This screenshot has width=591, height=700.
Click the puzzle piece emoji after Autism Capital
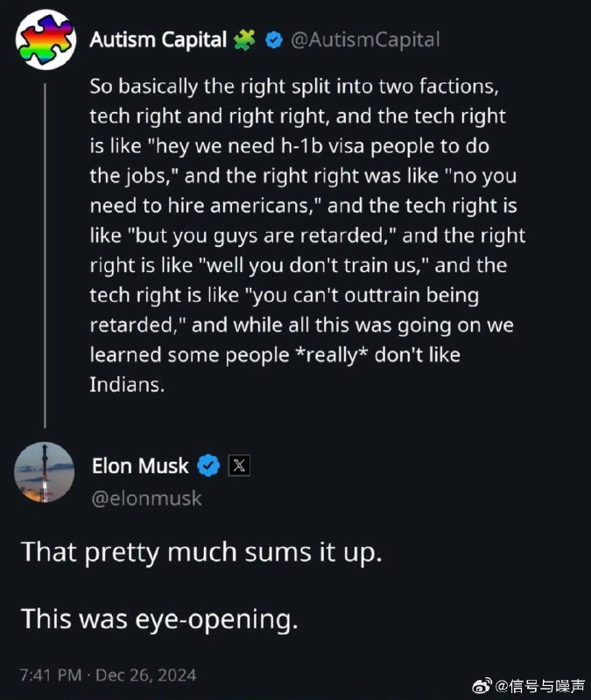244,40
